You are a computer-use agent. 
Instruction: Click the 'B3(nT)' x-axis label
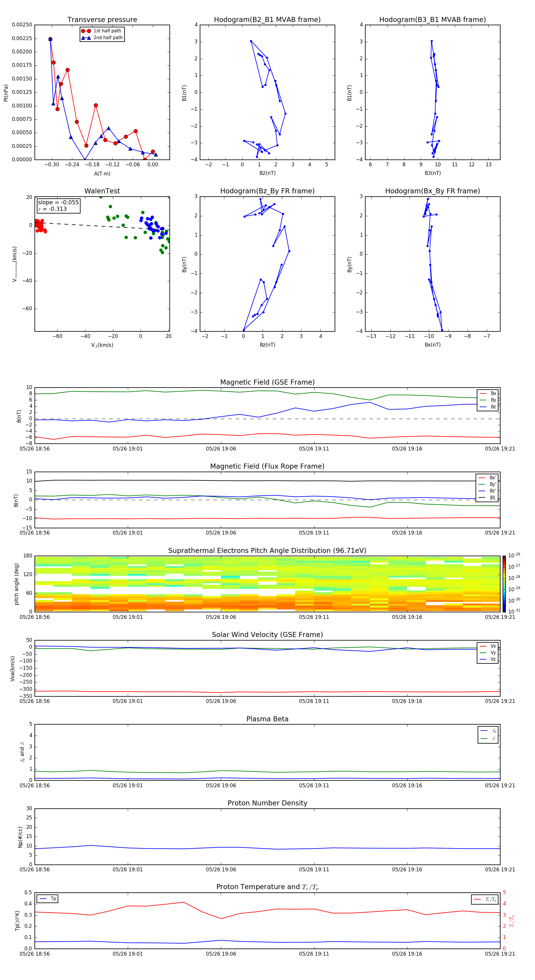click(x=432, y=173)
